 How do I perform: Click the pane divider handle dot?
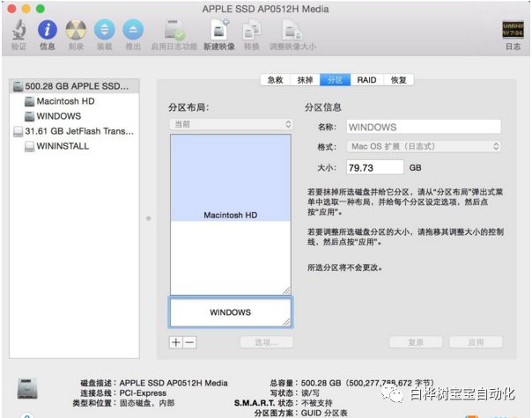coord(149,218)
